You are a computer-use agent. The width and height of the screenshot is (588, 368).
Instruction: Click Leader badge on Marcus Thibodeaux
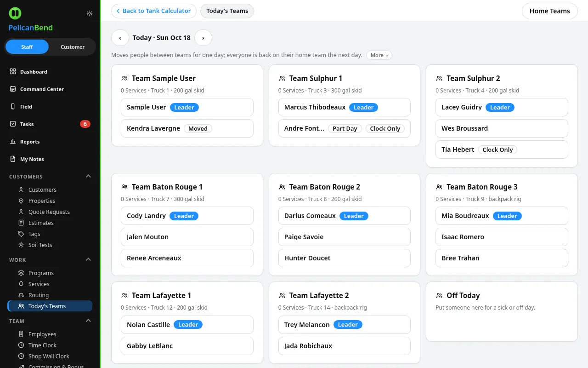click(364, 107)
